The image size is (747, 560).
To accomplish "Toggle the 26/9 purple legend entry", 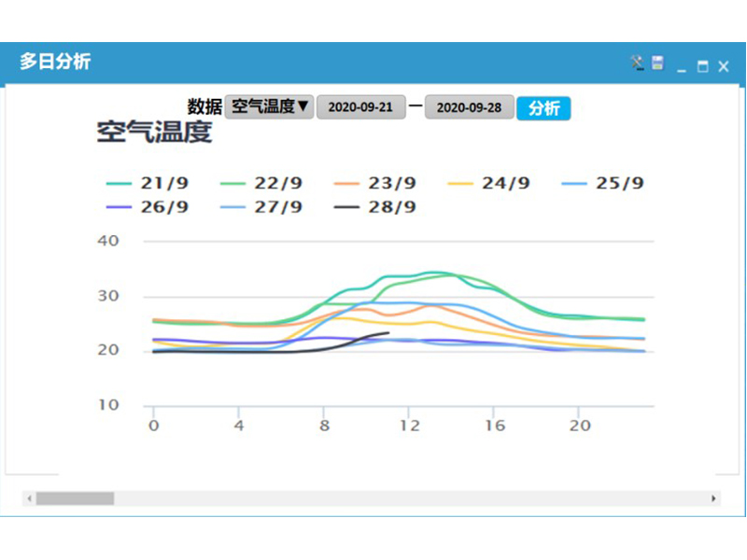I will click(x=148, y=207).
